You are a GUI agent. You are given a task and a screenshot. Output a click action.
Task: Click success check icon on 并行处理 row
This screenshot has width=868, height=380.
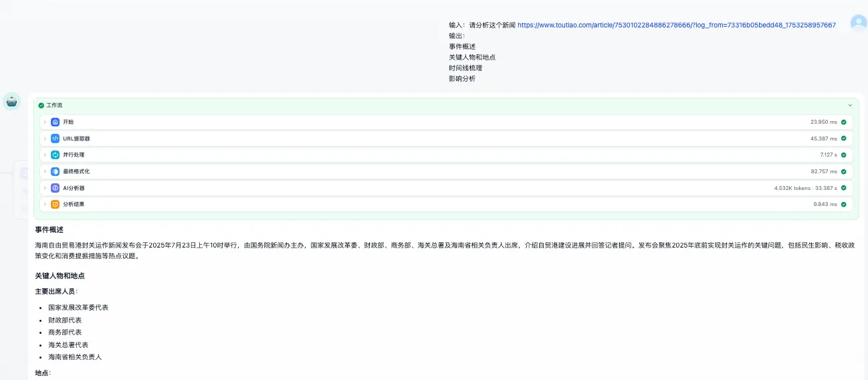(844, 155)
